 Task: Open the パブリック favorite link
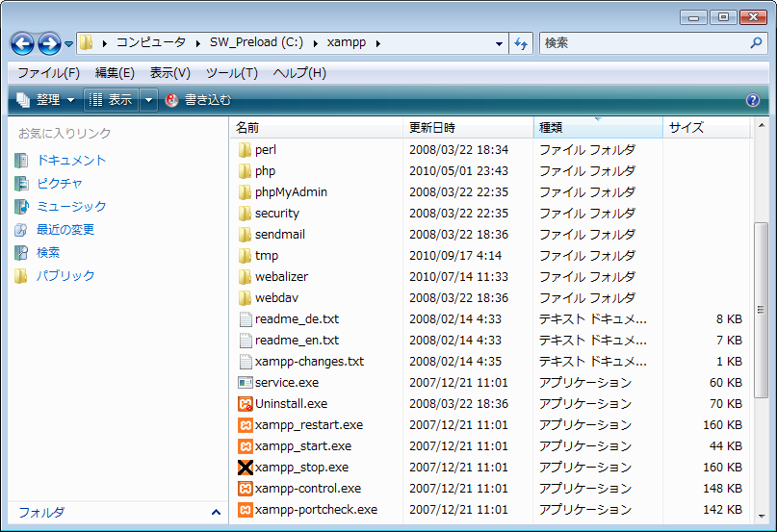pos(65,275)
